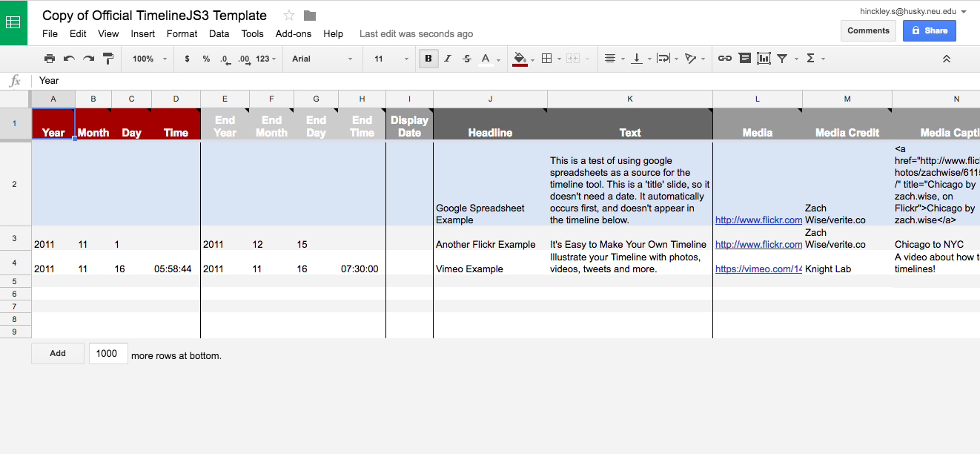Undo the last edit
Image resolution: width=980 pixels, height=454 pixels.
click(67, 58)
